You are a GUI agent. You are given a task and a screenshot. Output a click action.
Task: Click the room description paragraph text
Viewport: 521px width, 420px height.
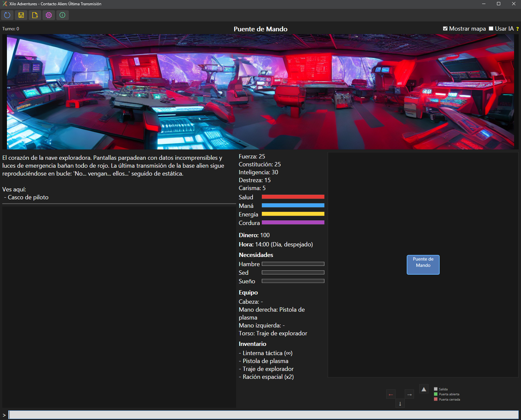tap(113, 166)
